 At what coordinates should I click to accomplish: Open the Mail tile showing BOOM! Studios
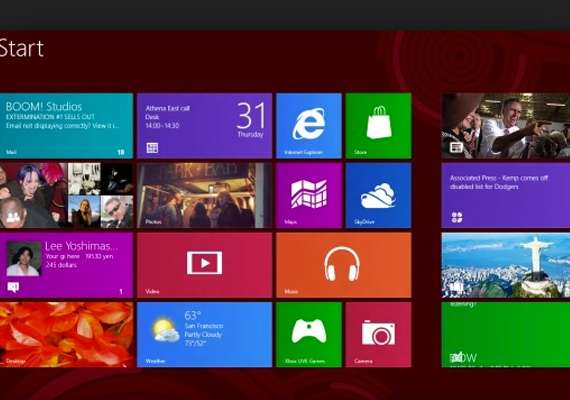tap(66, 125)
